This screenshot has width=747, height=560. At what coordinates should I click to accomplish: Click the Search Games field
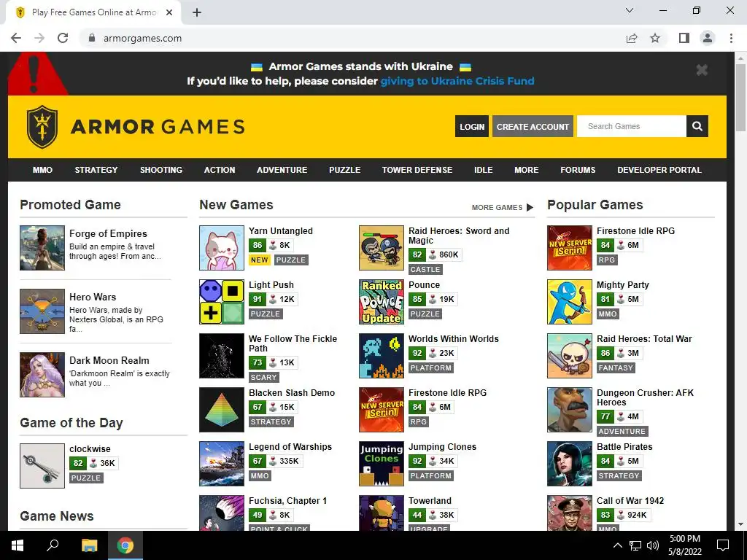click(631, 126)
